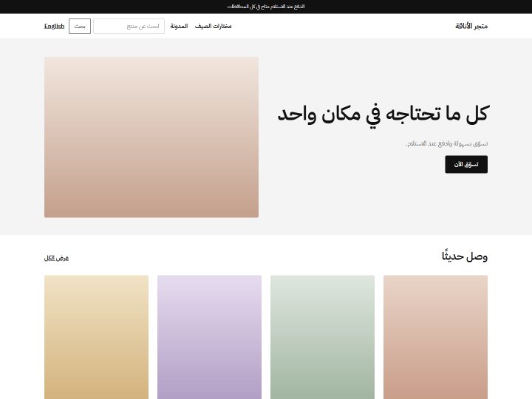
Task: Open the purple product card
Action: [x=209, y=337]
